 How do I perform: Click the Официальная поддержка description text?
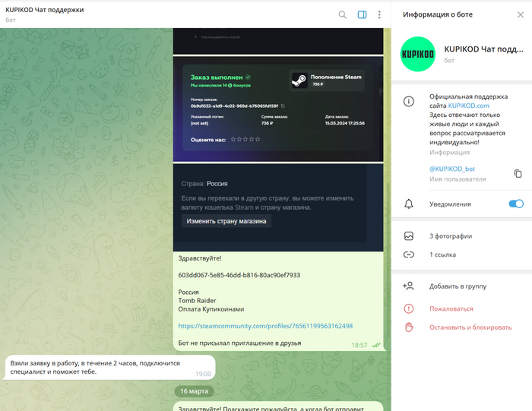point(469,119)
